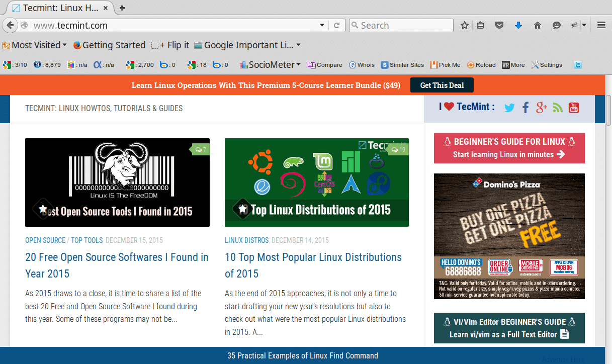This screenshot has height=364, width=612.
Task: Click the Top Linux Distributions of 2015 thumbnail
Action: point(317,183)
